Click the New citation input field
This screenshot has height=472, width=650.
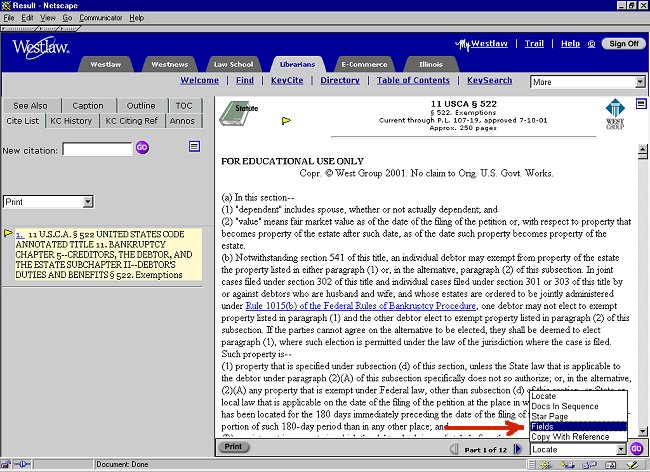97,149
